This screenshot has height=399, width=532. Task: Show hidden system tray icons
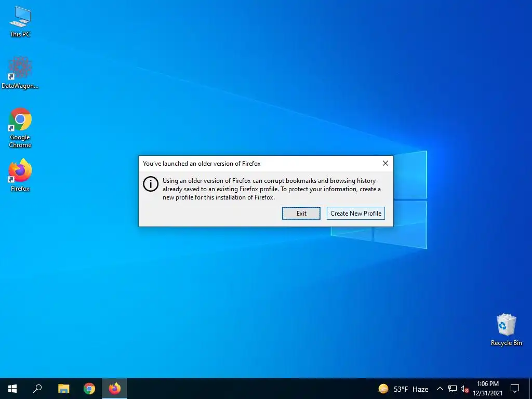(x=440, y=389)
